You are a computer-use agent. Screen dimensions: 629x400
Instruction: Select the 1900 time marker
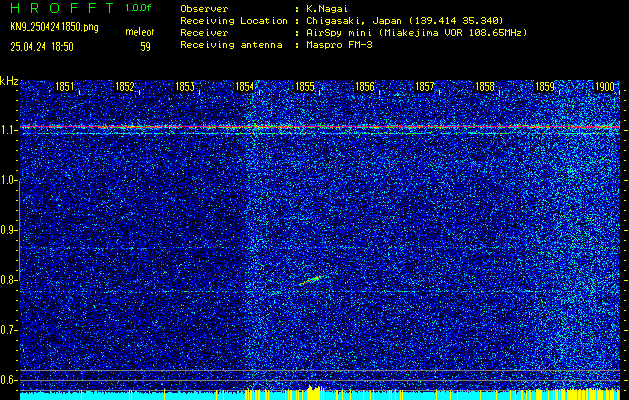pos(605,87)
